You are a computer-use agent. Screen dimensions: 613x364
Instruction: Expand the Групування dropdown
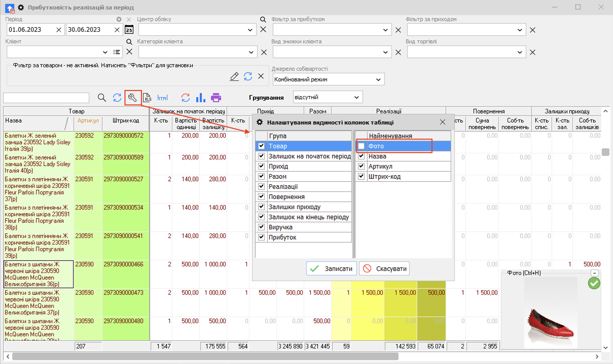pos(356,98)
